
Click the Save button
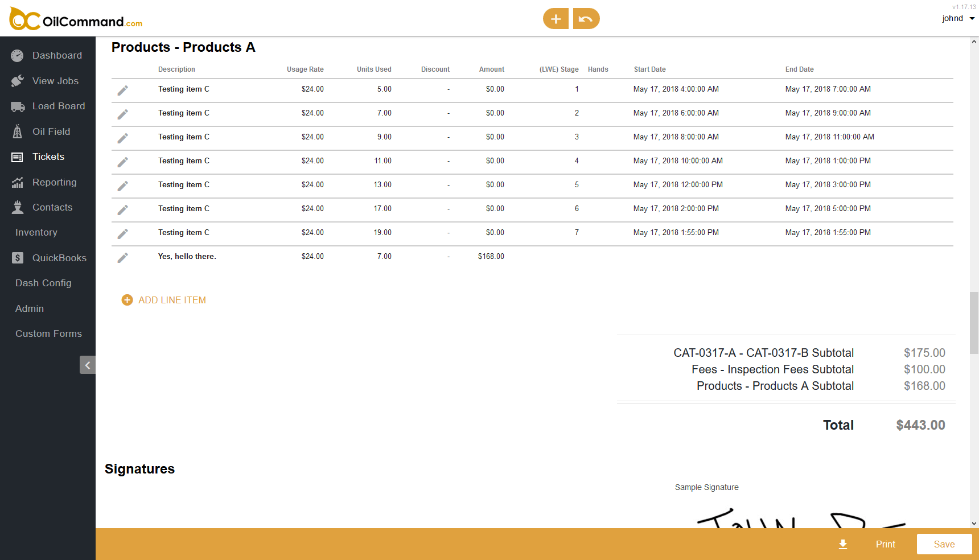944,545
